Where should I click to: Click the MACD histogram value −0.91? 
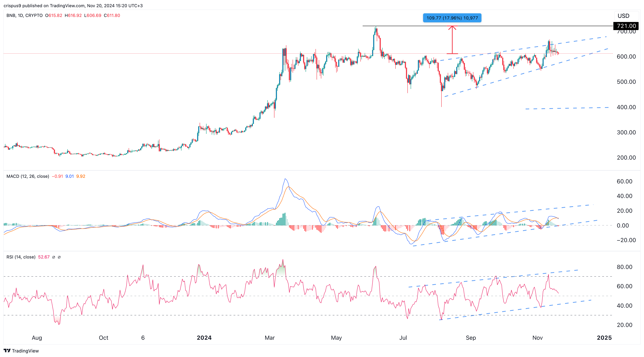tap(57, 176)
